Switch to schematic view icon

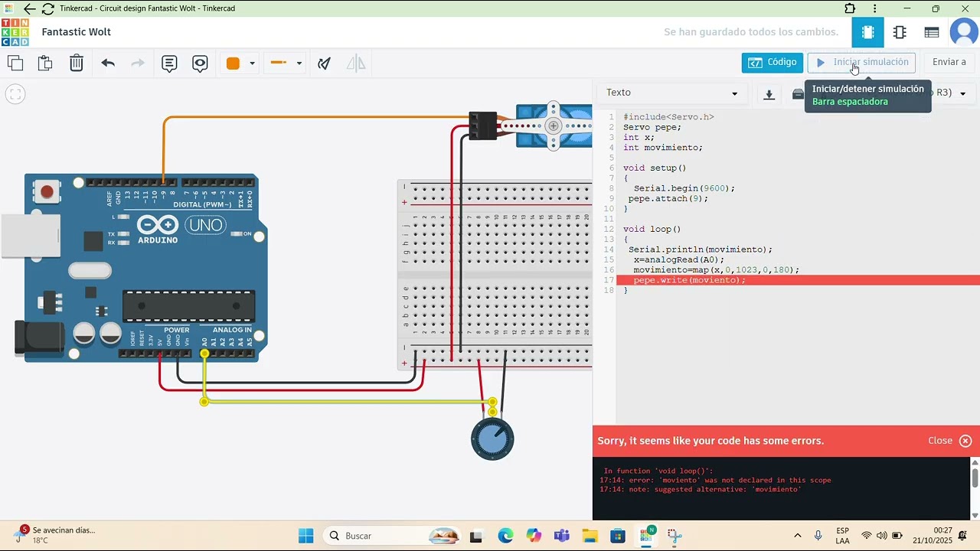tap(900, 32)
